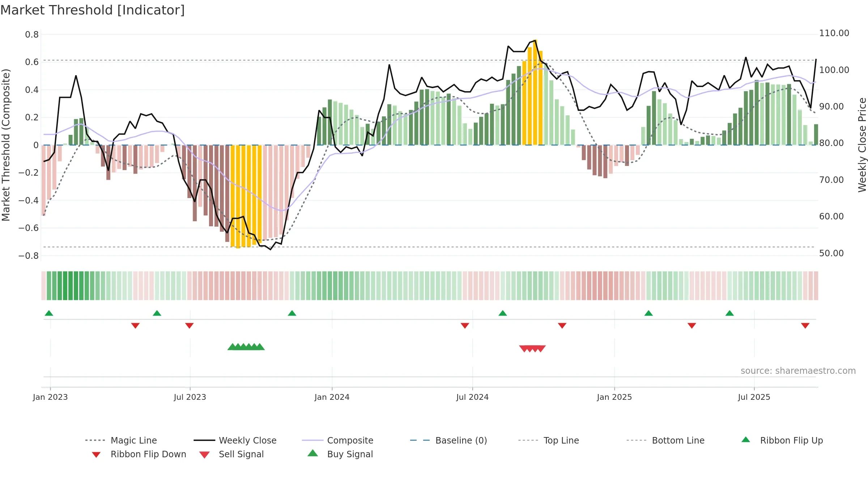Toggle the Buy Signal legend entry

[x=340, y=454]
